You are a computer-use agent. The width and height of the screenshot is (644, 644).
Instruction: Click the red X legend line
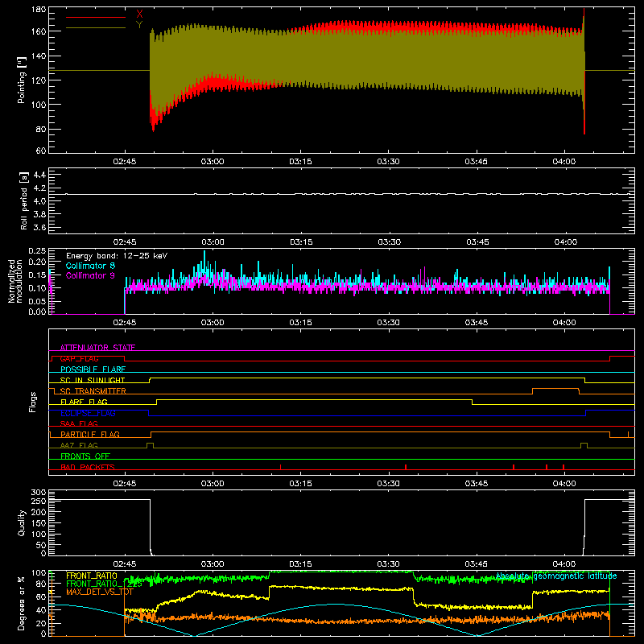(x=96, y=17)
